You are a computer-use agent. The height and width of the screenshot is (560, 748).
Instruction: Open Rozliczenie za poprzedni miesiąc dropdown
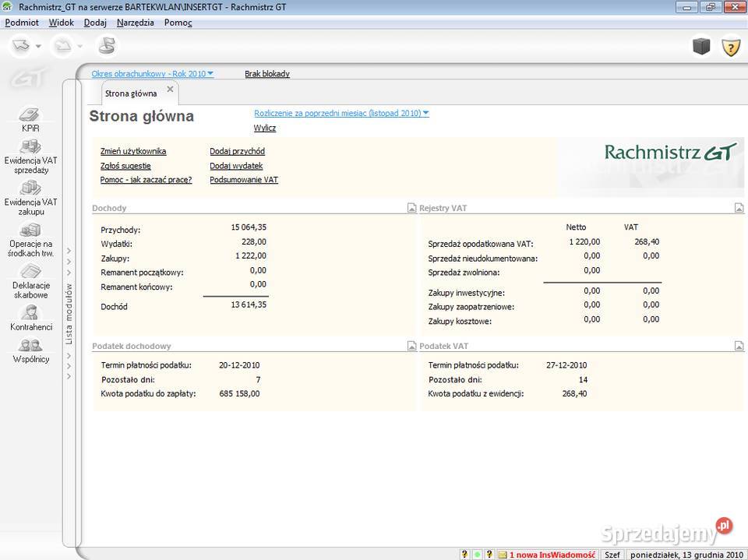(x=341, y=113)
